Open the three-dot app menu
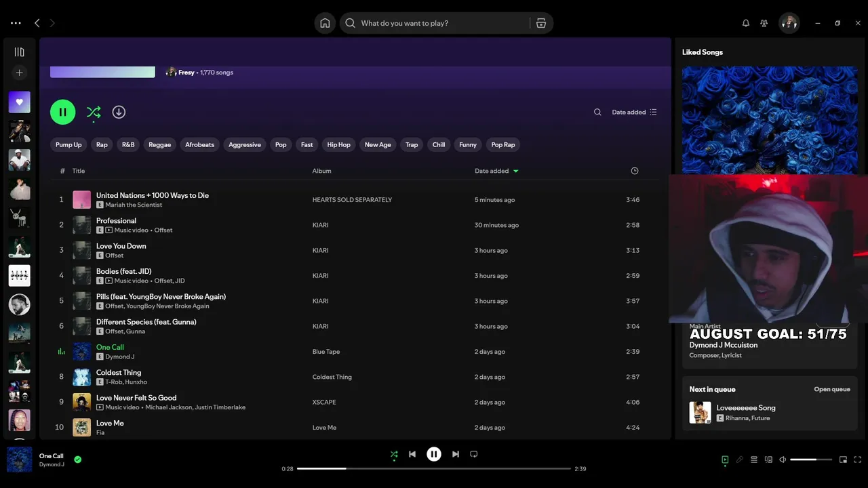Image resolution: width=868 pixels, height=488 pixels. pyautogui.click(x=16, y=23)
